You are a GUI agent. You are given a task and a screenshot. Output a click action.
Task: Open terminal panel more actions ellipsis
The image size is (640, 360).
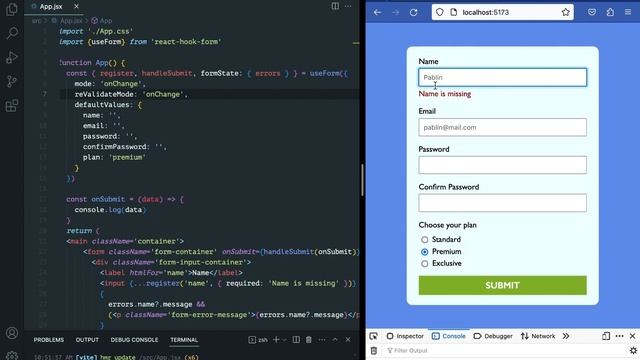point(322,340)
